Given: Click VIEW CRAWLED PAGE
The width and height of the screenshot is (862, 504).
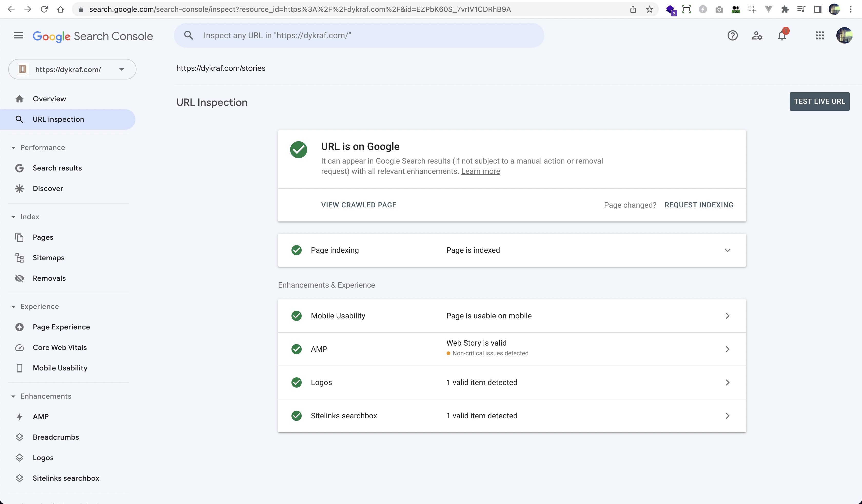Looking at the screenshot, I should click(x=358, y=205).
